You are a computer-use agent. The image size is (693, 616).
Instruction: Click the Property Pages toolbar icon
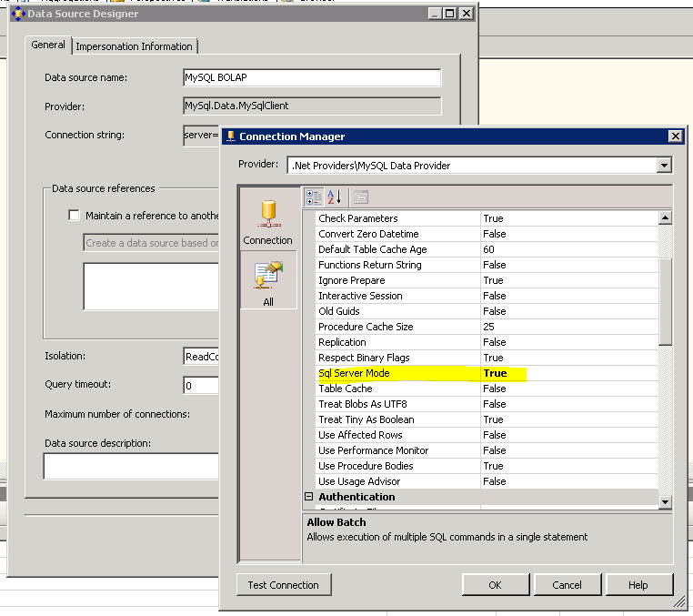point(361,197)
